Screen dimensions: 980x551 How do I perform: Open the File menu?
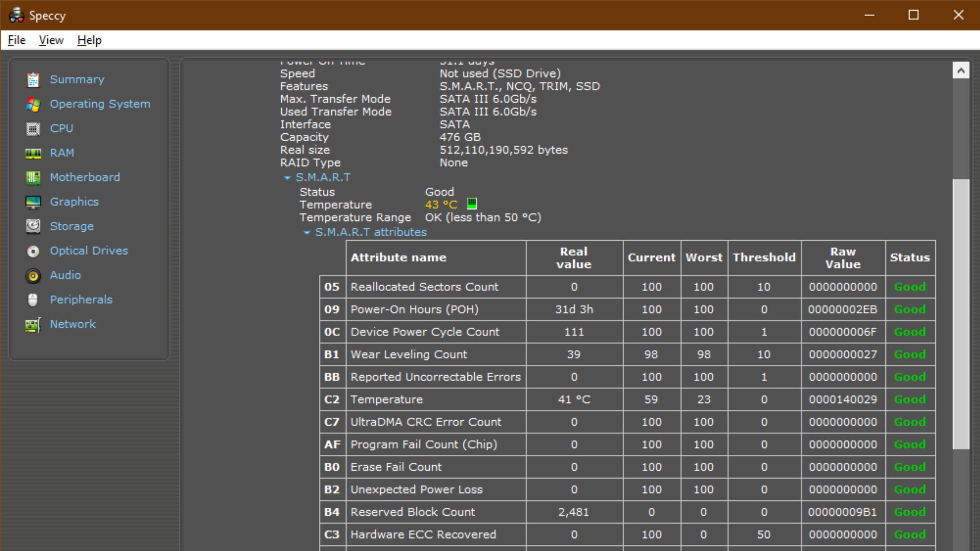[17, 40]
